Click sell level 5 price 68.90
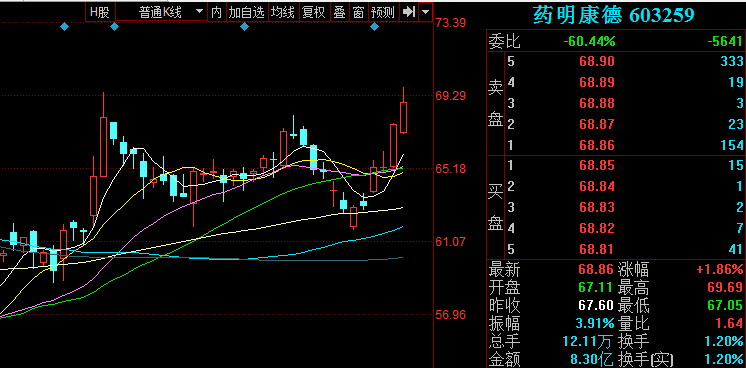This screenshot has width=746, height=368. [x=597, y=61]
